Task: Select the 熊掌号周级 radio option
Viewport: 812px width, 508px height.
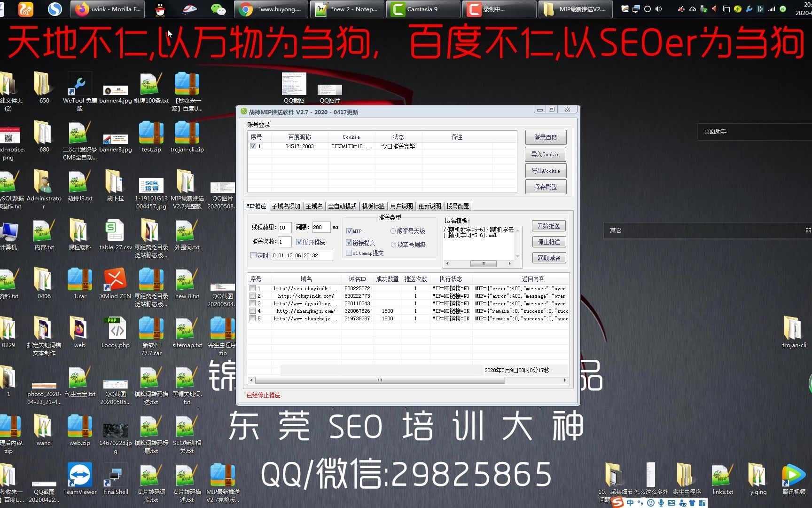Action: tap(393, 245)
